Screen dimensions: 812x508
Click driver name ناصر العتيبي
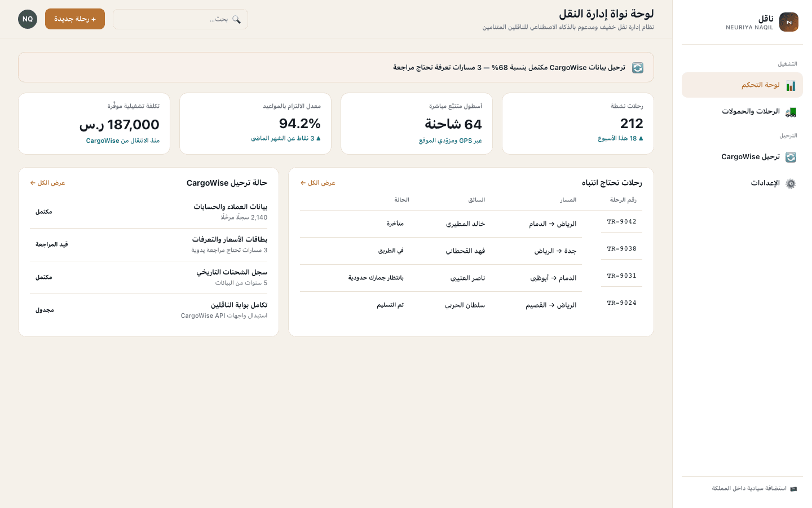pos(467,278)
